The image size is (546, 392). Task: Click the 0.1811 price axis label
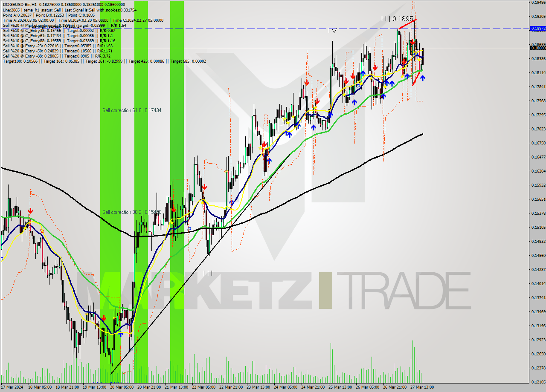coord(538,73)
